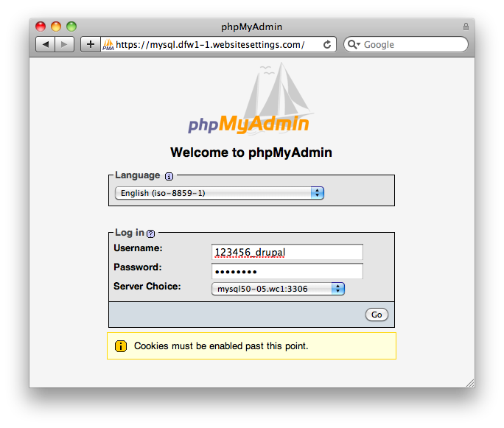The image size is (504, 428).
Task: Click the Username: label
Action: click(139, 248)
